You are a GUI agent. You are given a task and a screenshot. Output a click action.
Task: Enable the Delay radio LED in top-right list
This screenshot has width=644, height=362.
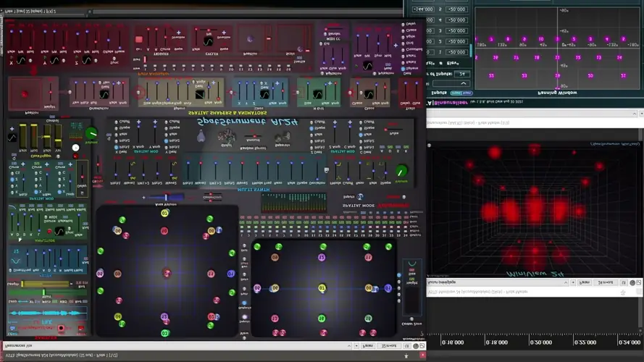click(x=404, y=25)
